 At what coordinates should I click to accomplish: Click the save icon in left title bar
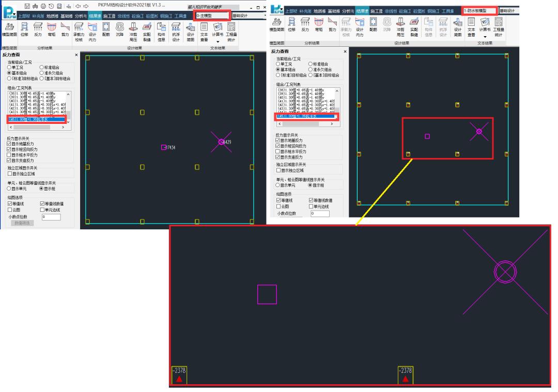coord(27,6)
